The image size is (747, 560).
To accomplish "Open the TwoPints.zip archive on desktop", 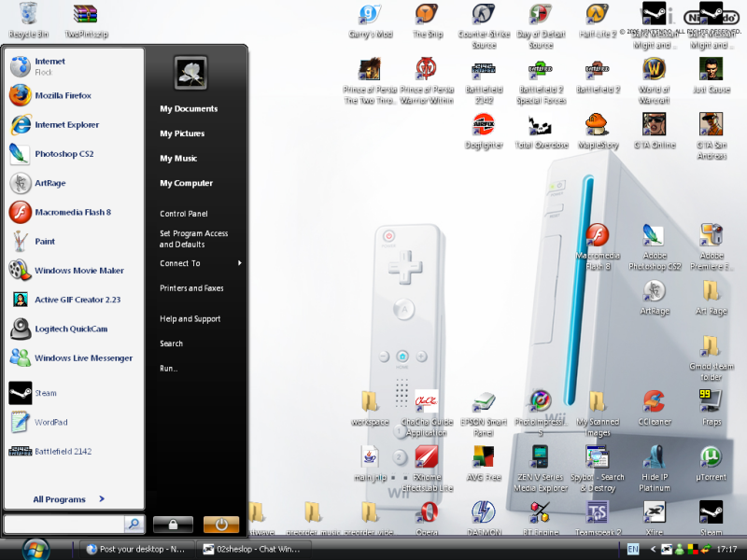I will (86, 20).
